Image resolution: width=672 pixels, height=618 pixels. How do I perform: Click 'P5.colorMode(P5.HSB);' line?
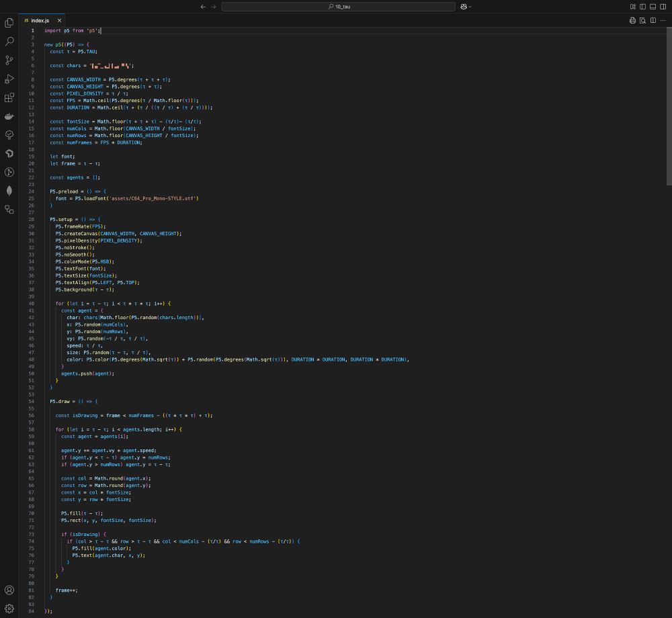click(x=85, y=261)
